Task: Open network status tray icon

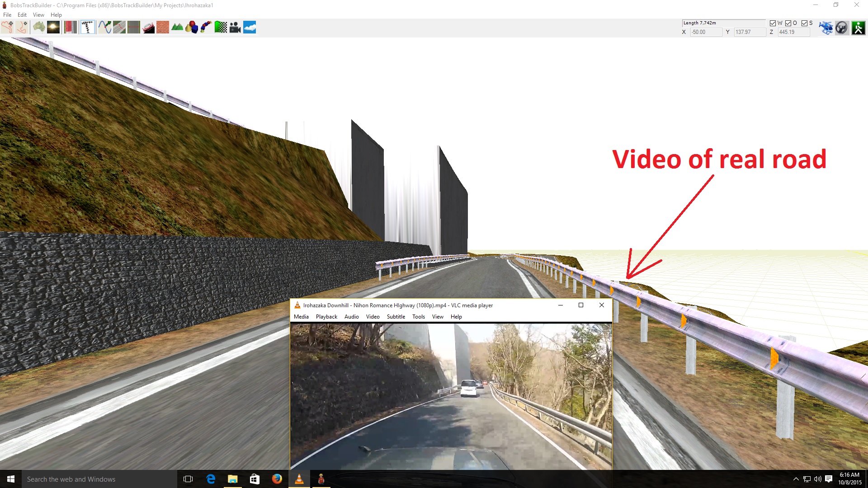Action: coord(807,479)
